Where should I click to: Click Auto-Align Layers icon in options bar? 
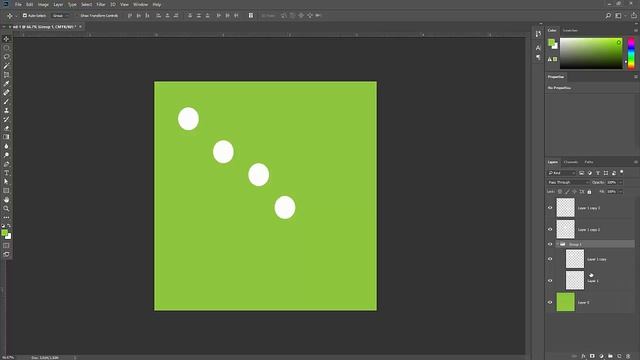[x=251, y=16]
